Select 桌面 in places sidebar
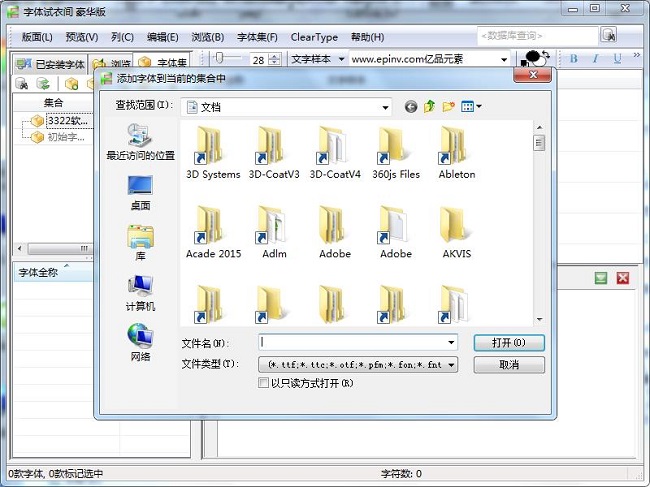 coord(141,193)
